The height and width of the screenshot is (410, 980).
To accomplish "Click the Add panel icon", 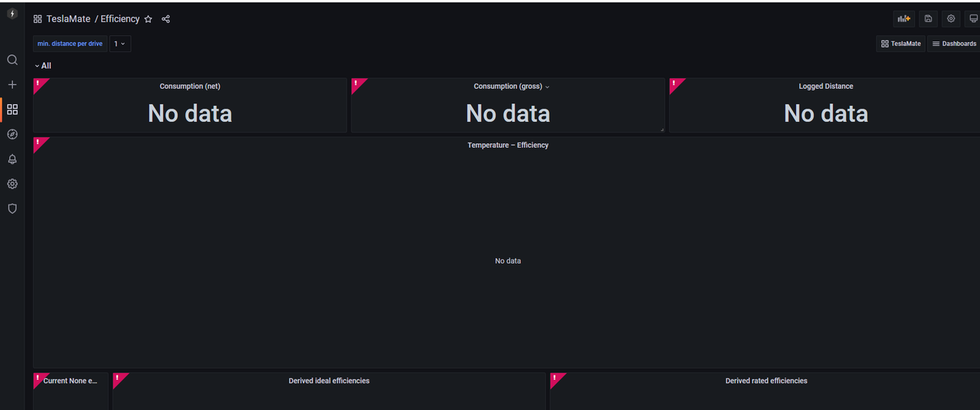I will pos(904,19).
